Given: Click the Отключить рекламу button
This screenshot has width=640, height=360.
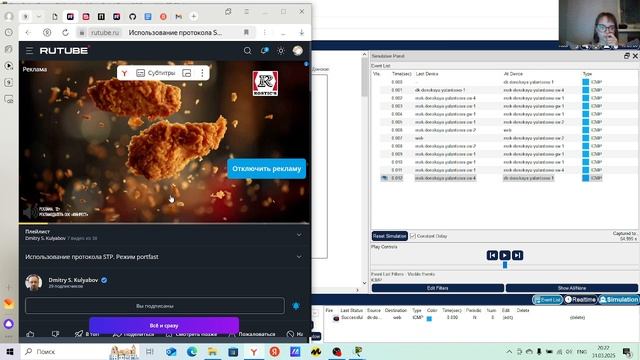Looking at the screenshot, I should [267, 169].
